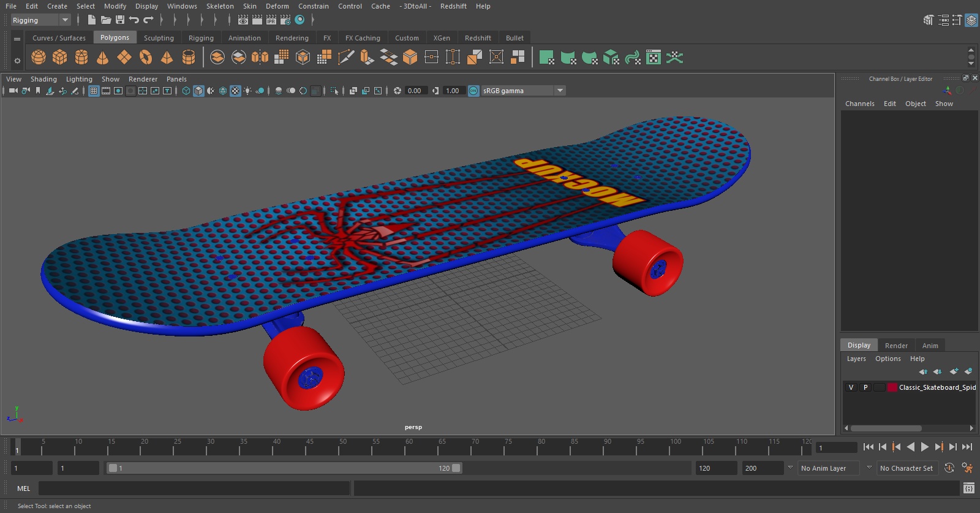This screenshot has width=980, height=513.
Task: Click the Save Scene icon
Action: (120, 20)
